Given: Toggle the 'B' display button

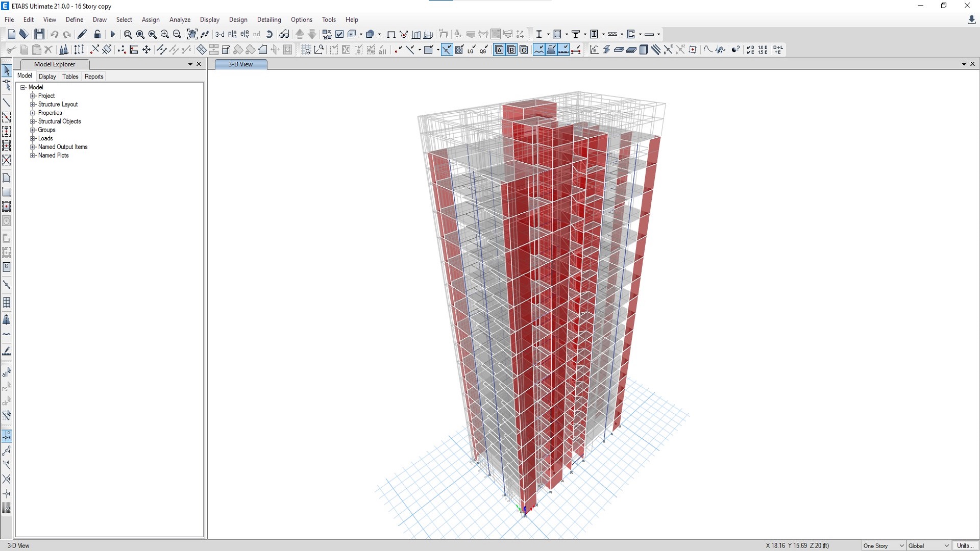Looking at the screenshot, I should (511, 49).
